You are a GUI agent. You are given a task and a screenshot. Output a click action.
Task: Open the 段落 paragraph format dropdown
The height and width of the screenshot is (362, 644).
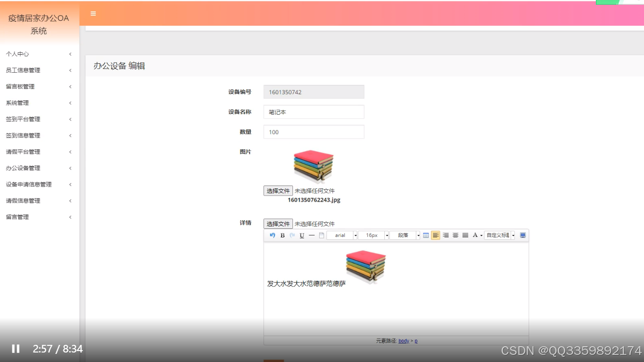(405, 235)
